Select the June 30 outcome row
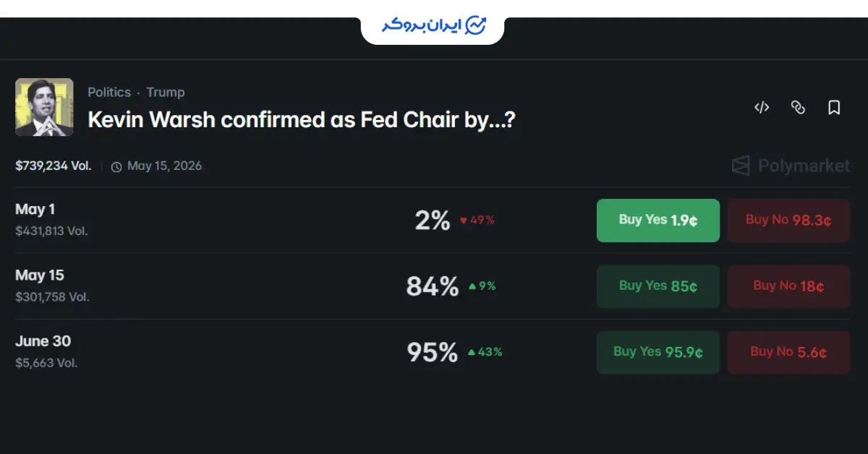This screenshot has height=454, width=868. [43, 341]
